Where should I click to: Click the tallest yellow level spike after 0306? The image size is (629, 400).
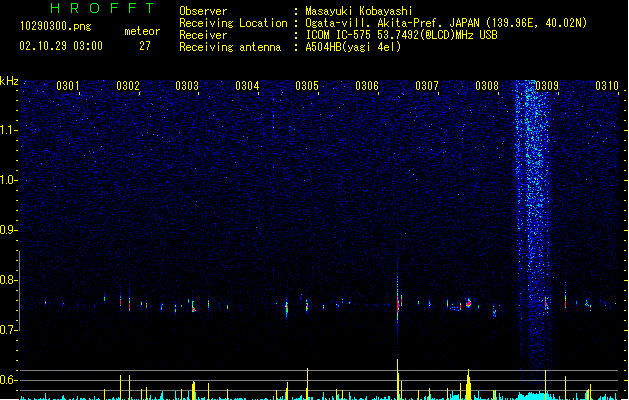click(x=398, y=379)
